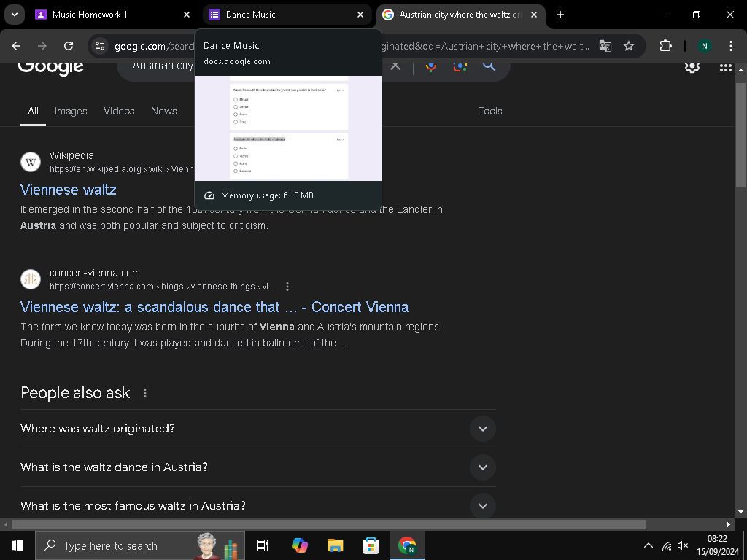Open a new browser tab
This screenshot has width=747, height=560.
560,15
